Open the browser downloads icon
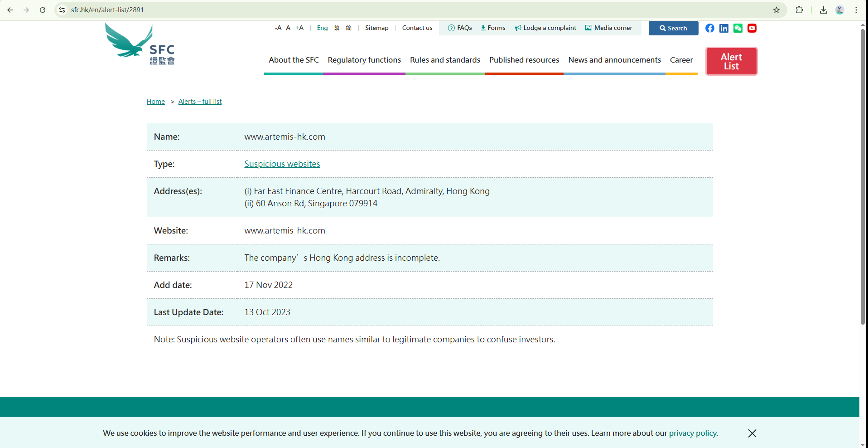 824,10
